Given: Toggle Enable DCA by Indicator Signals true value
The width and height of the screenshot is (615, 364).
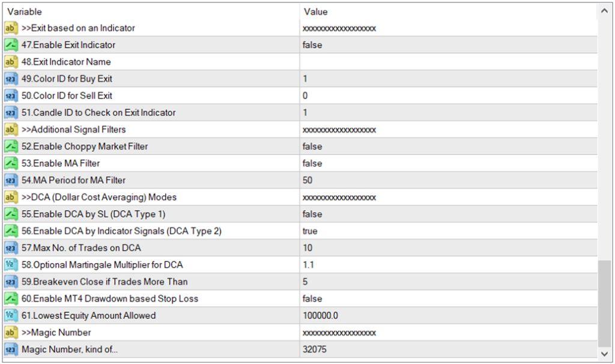Looking at the screenshot, I should pos(310,231).
